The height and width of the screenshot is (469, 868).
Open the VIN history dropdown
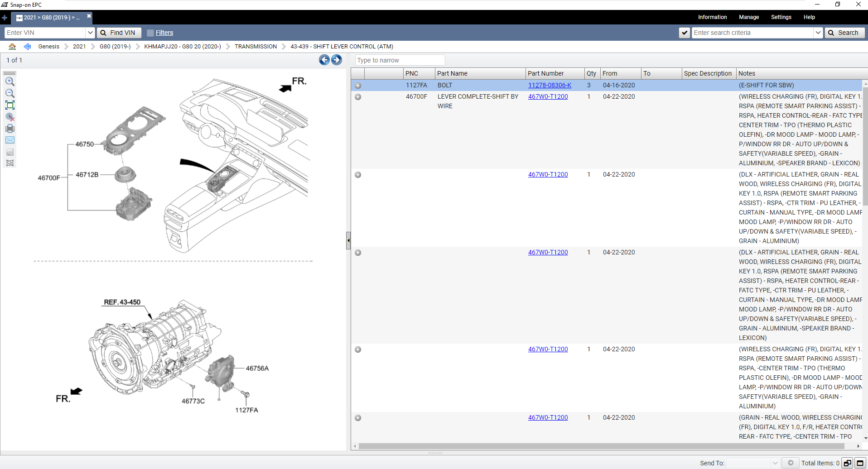pos(90,33)
